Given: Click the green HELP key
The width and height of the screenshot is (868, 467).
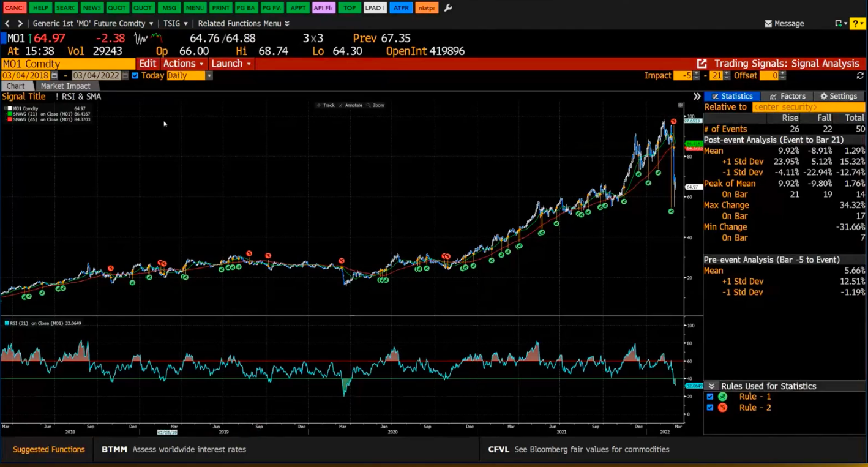Looking at the screenshot, I should (x=40, y=7).
